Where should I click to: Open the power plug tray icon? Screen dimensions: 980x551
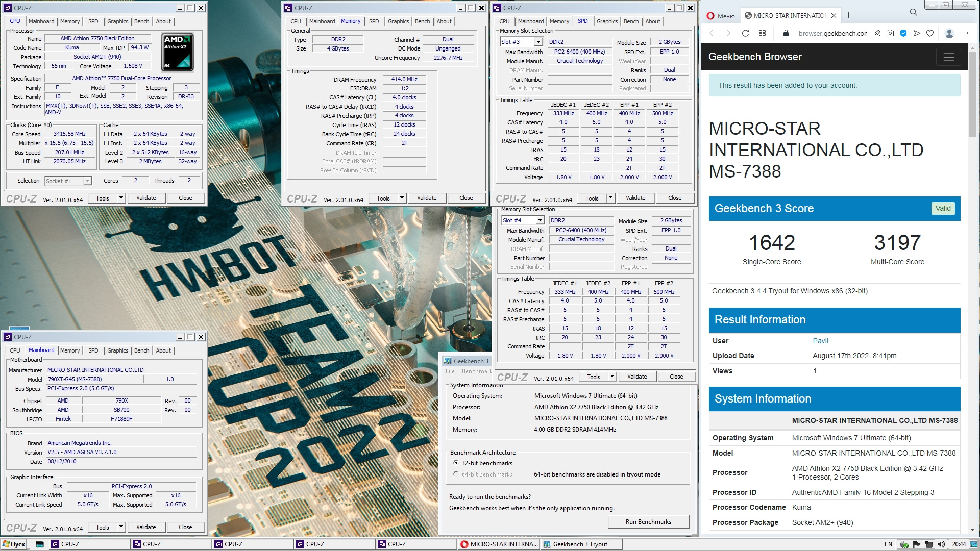904,544
